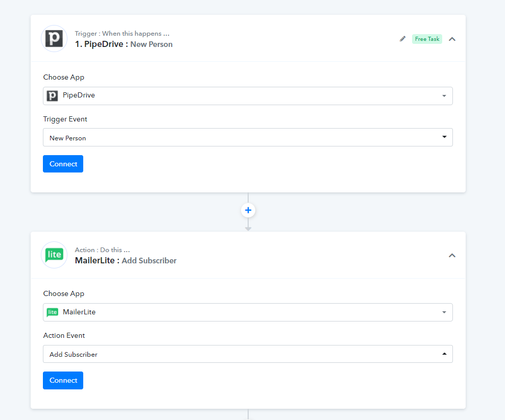Click the Choose App label in trigger section
Image resolution: width=505 pixels, height=420 pixels.
click(64, 77)
